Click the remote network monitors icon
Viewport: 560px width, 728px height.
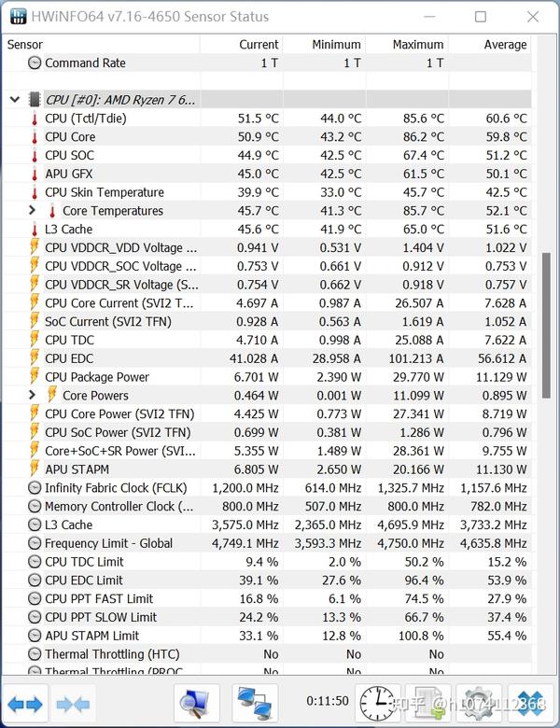click(x=254, y=702)
